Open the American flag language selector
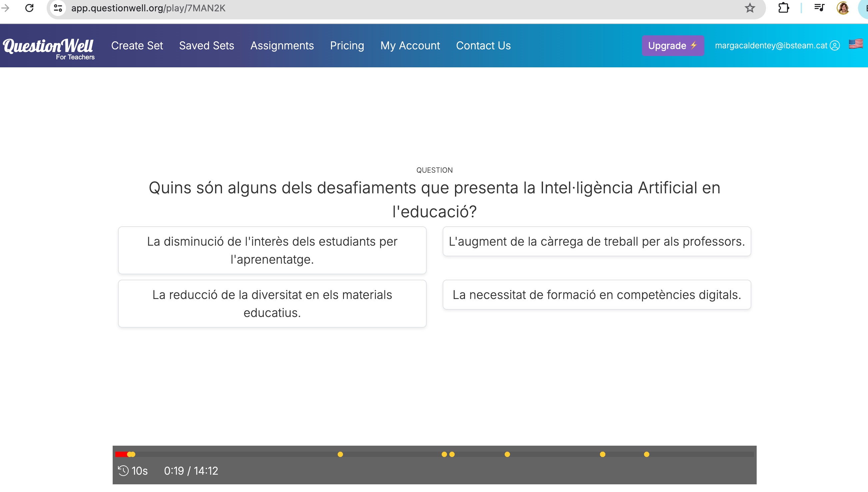The width and height of the screenshot is (868, 492). [x=857, y=44]
